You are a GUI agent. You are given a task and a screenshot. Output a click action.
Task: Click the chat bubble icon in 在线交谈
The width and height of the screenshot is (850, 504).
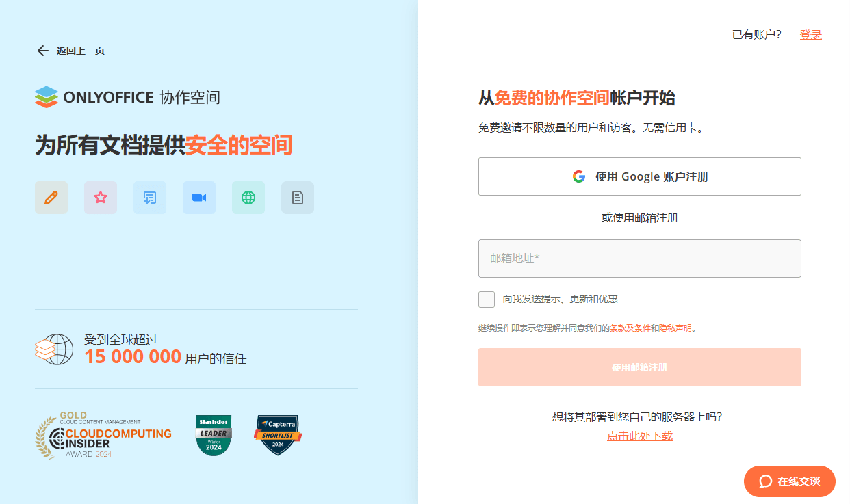click(766, 481)
